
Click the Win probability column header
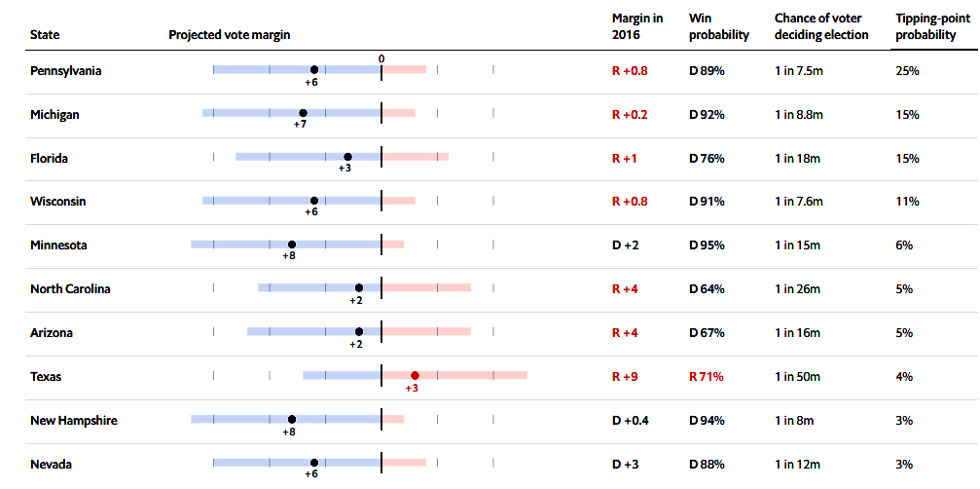[718, 26]
